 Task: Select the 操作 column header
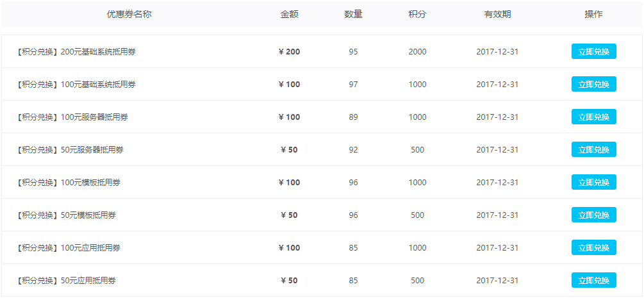pos(593,14)
